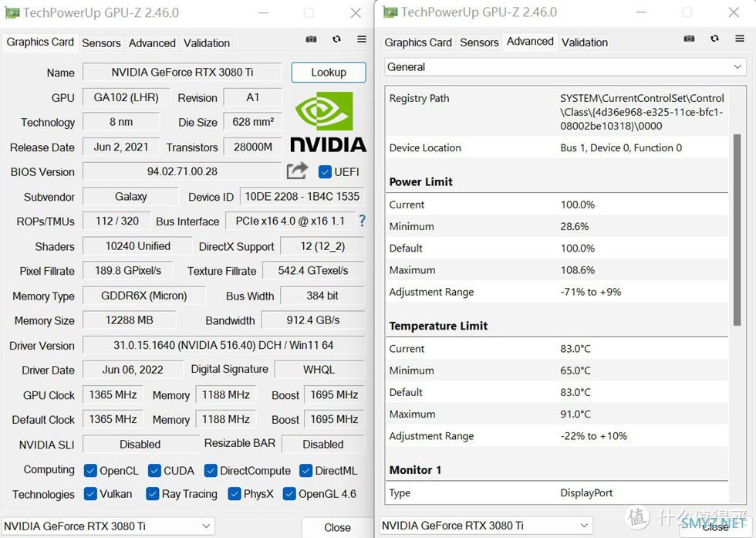The height and width of the screenshot is (538, 756).
Task: Click the GPU field GA102 (LHR)
Action: click(126, 97)
